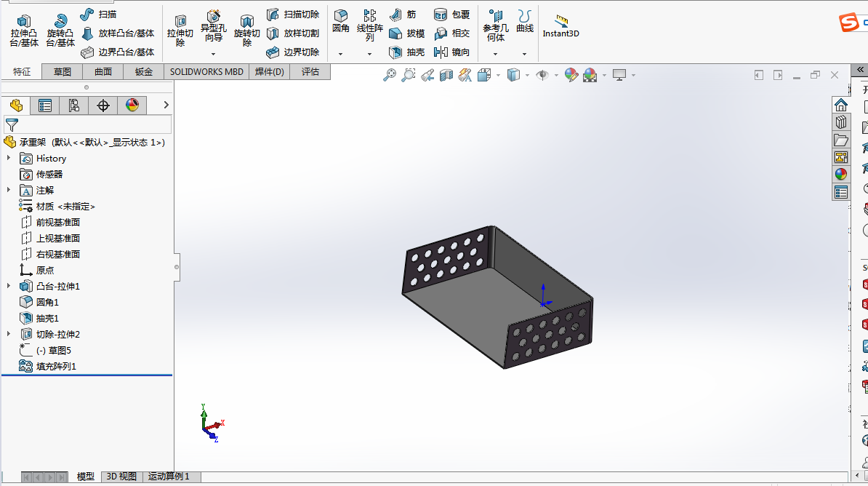Image resolution: width=868 pixels, height=486 pixels.
Task: Open the task pane home icon
Action: 841,105
